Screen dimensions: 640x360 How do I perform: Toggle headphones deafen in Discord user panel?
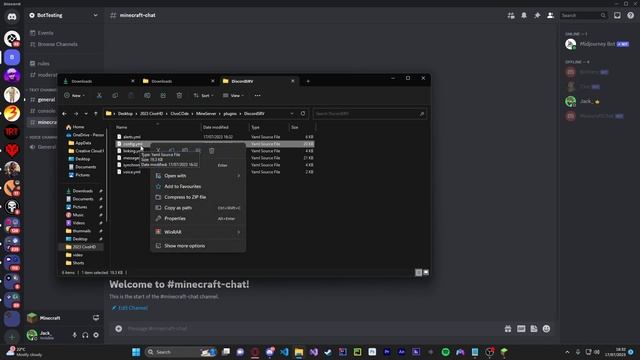[85, 335]
